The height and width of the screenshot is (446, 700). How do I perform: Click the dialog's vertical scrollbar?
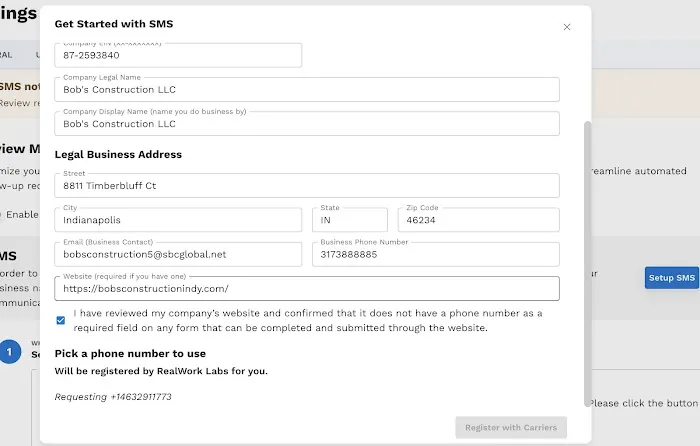(x=587, y=250)
